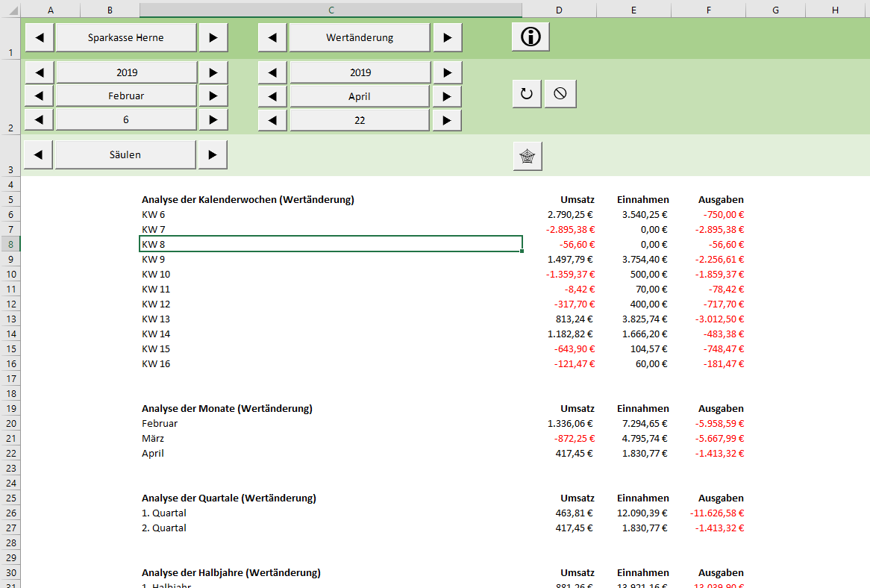Select column B header
This screenshot has width=870, height=588.
pyautogui.click(x=110, y=10)
